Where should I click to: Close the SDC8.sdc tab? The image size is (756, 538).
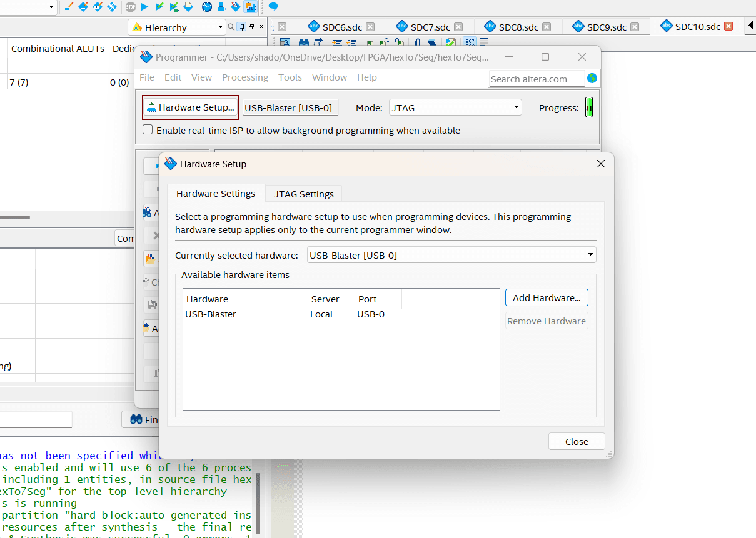pos(547,27)
